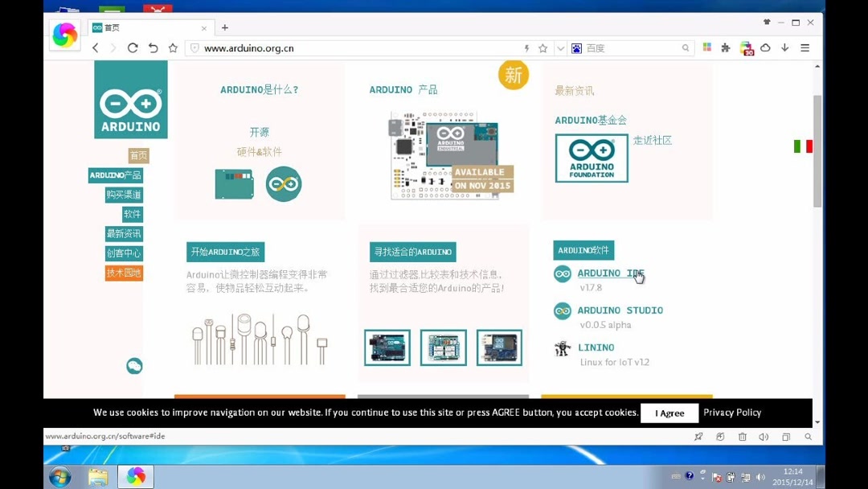This screenshot has width=868, height=489.
Task: Open the 百度 search engine dropdown
Action: [576, 47]
